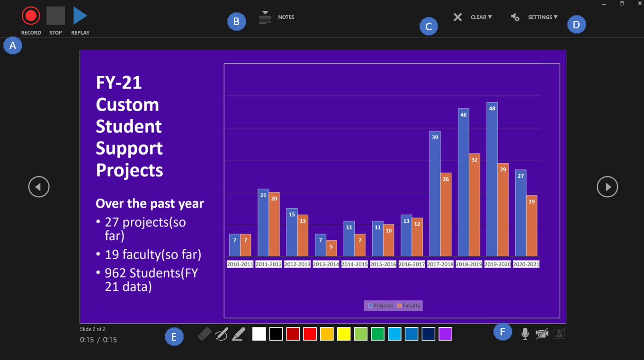The image size is (644, 360).
Task: Pick the dark red ink color
Action: pos(293,334)
